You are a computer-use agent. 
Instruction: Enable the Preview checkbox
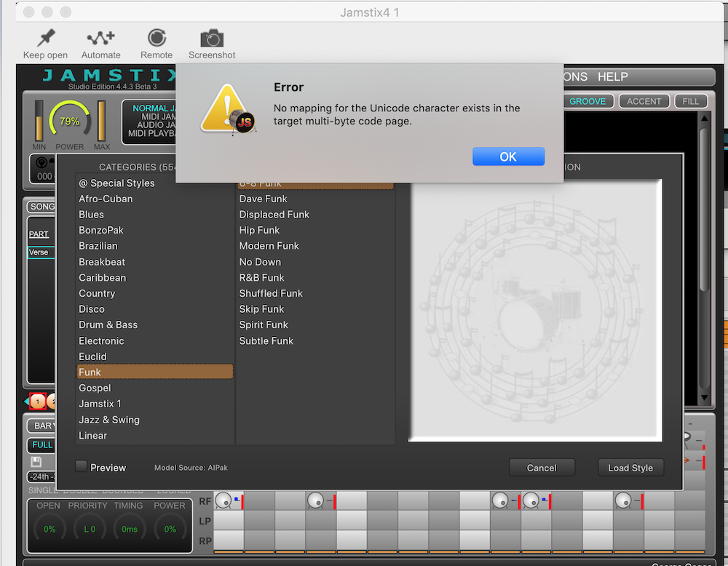point(82,467)
